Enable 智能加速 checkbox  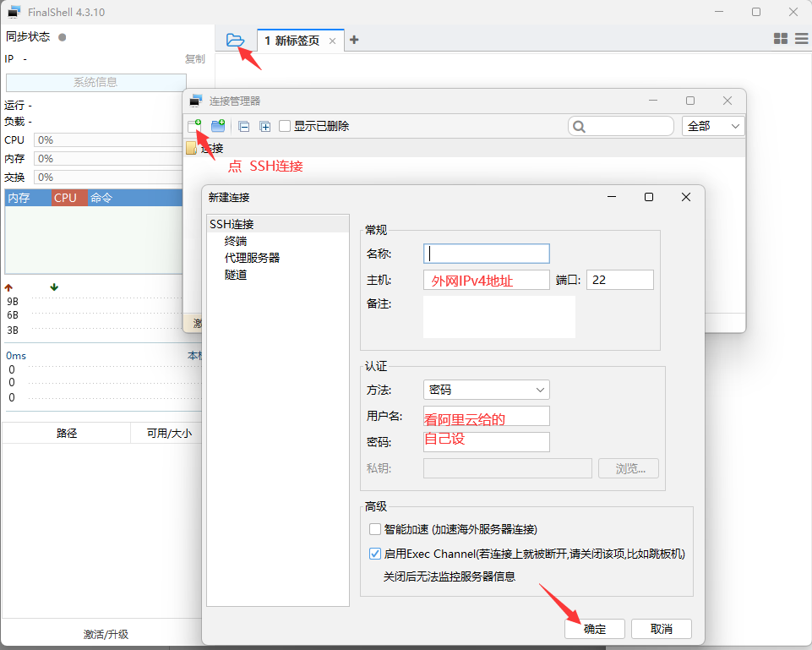(x=376, y=529)
